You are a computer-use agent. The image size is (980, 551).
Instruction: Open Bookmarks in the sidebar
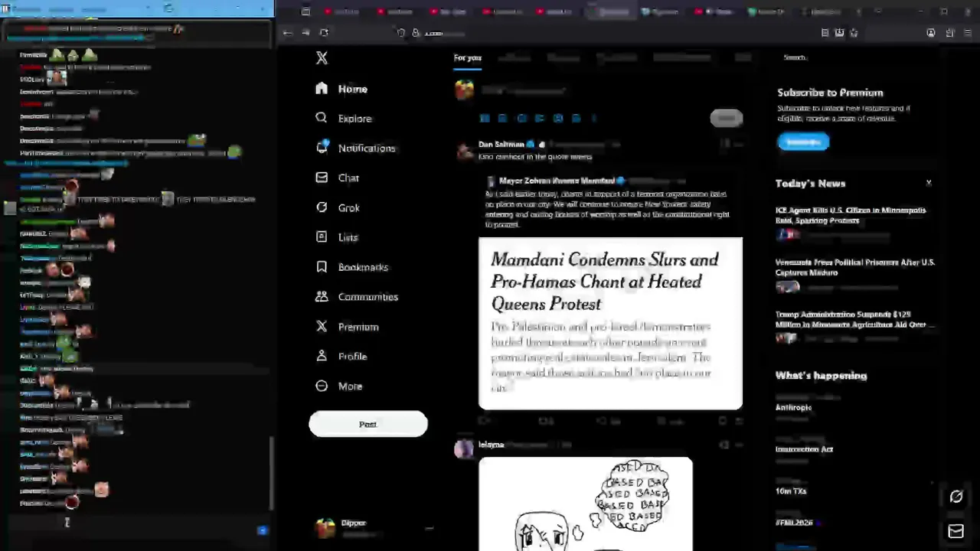pyautogui.click(x=352, y=267)
